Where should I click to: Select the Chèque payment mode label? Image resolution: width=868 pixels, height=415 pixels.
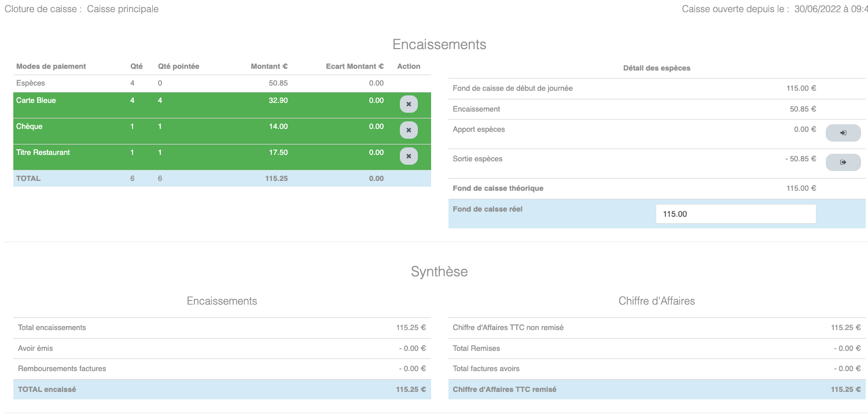30,127
